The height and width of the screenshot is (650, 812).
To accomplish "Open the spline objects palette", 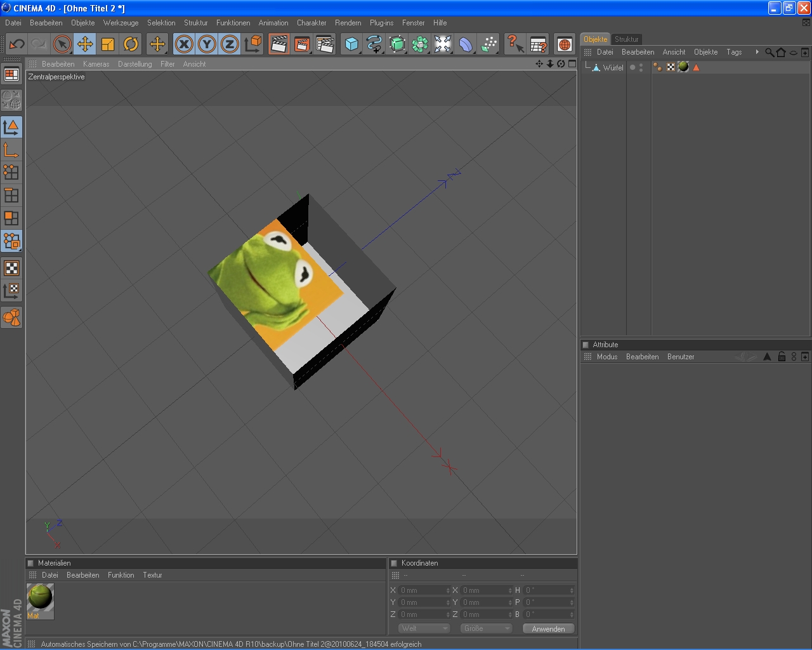I will [374, 44].
